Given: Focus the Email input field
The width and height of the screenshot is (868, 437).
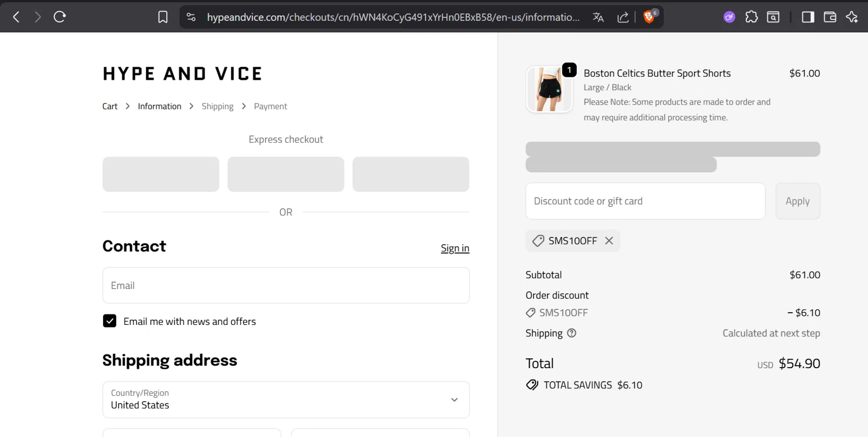Looking at the screenshot, I should tap(286, 285).
